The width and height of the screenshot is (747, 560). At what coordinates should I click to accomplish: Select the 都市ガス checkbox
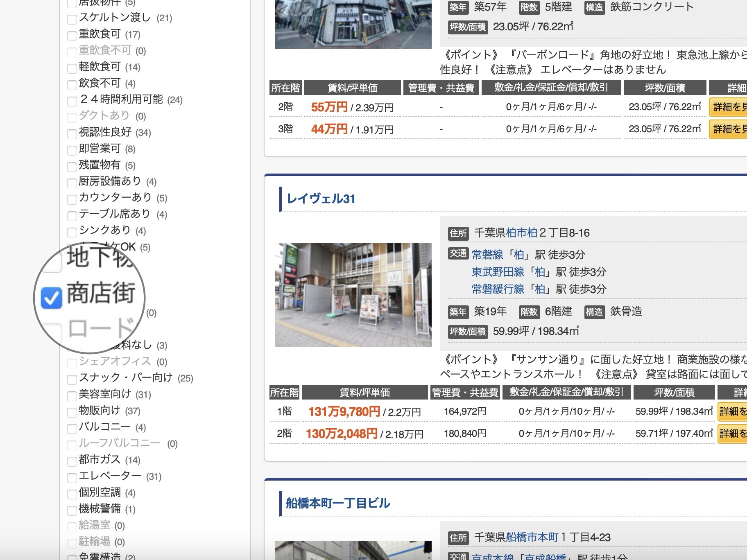coord(72,461)
